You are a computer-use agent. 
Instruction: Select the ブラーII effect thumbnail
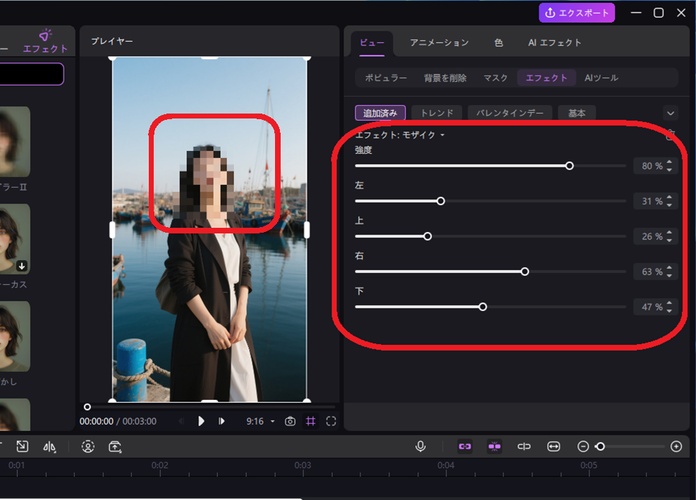click(15, 141)
